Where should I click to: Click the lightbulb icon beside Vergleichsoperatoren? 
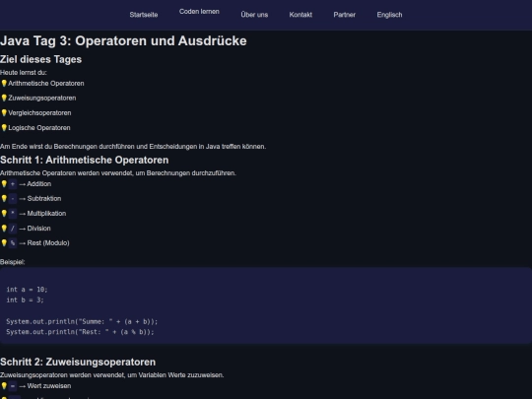[4, 113]
